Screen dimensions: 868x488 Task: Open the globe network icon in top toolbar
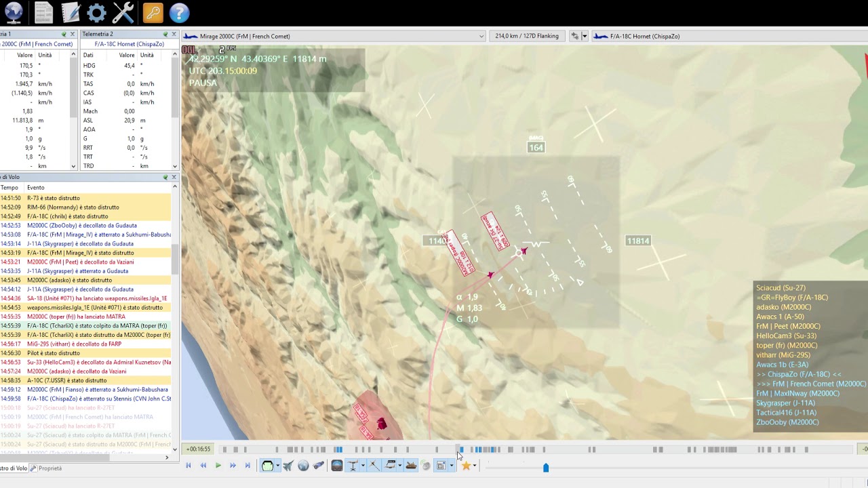[14, 12]
